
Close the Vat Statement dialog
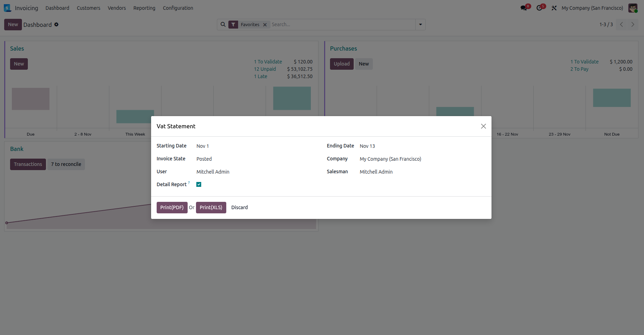pos(483,126)
